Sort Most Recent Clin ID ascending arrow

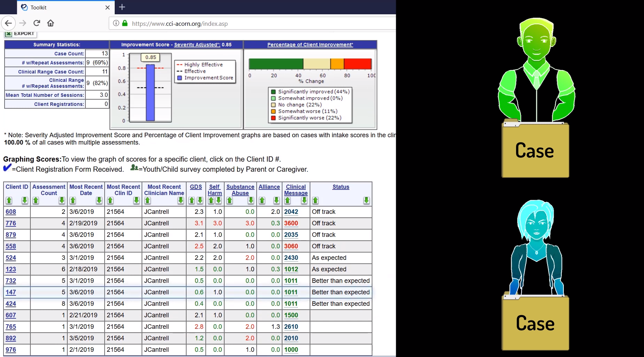[110, 200]
